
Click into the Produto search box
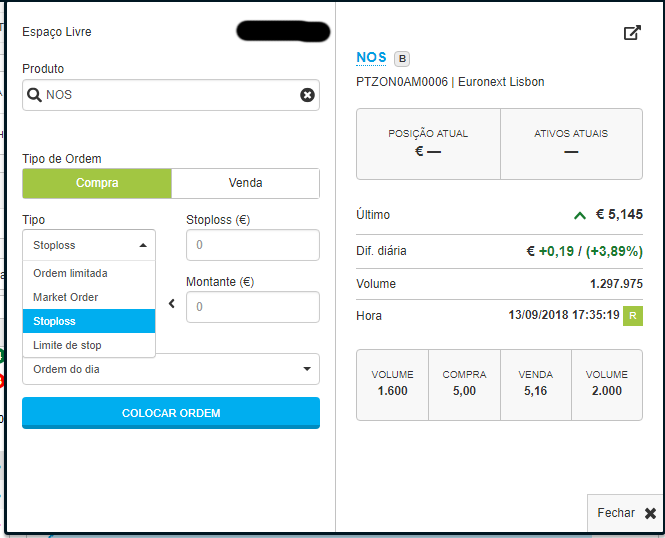pos(171,95)
